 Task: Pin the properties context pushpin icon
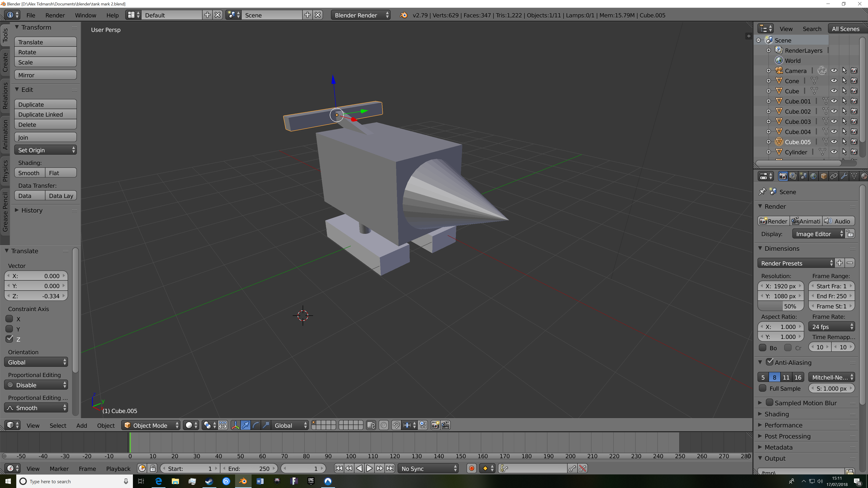[x=762, y=192]
